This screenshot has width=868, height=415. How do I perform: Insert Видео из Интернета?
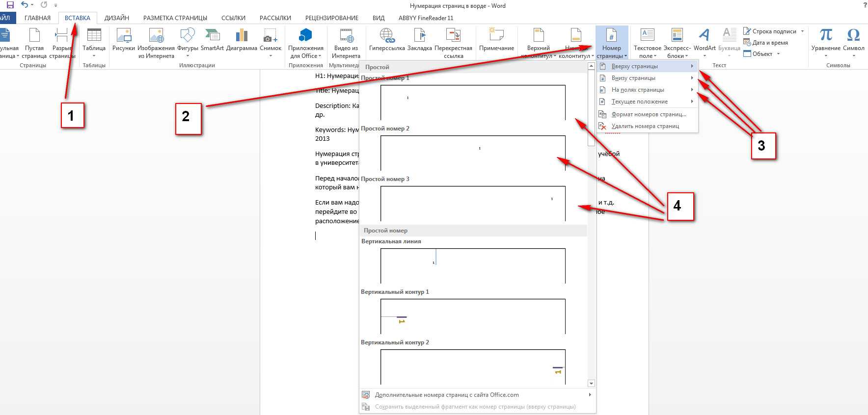coord(346,43)
